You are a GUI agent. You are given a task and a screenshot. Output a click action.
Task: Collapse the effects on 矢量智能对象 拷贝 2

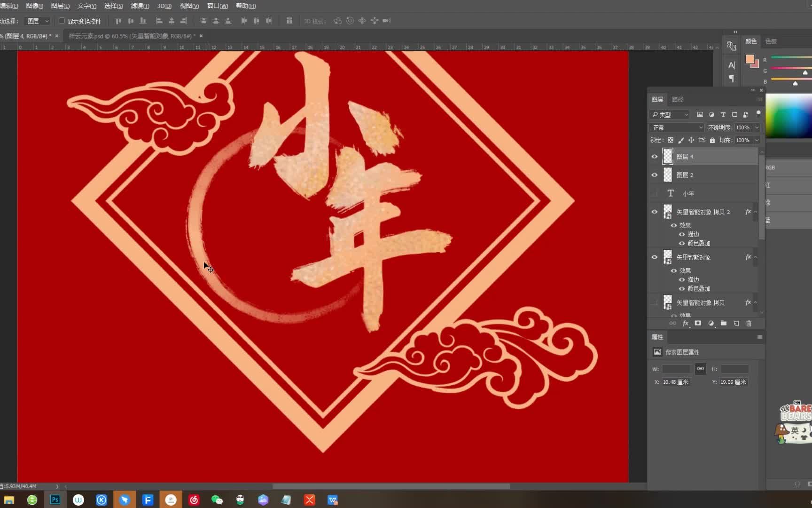pos(755,212)
